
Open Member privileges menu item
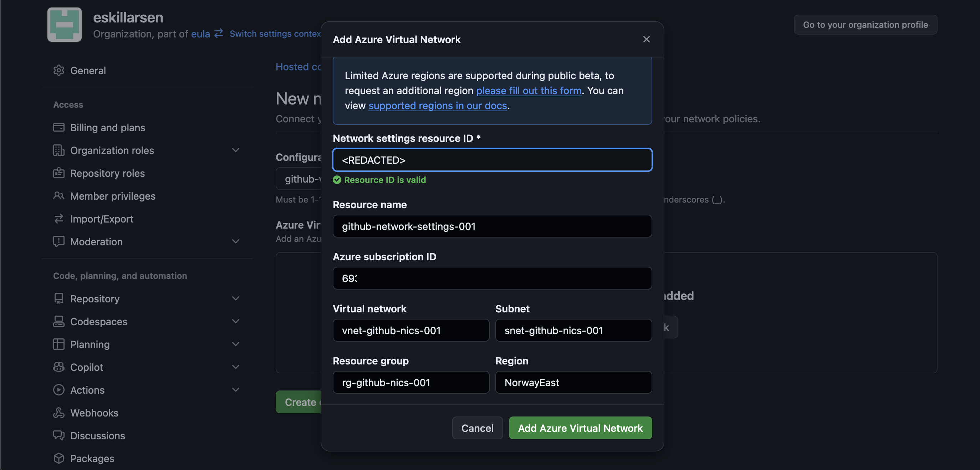(147, 196)
